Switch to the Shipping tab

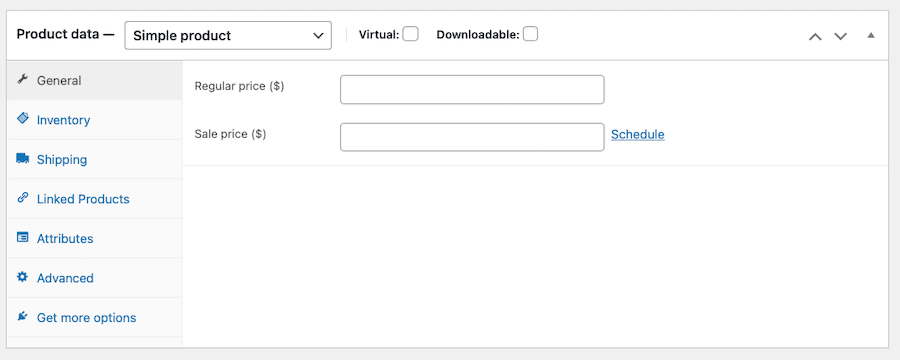(95, 160)
